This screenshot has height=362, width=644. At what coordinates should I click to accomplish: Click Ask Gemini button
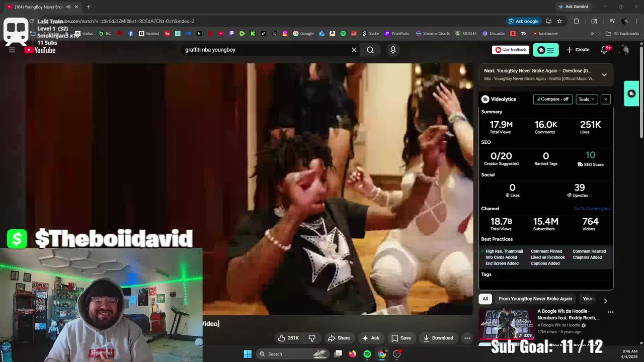pos(573,7)
